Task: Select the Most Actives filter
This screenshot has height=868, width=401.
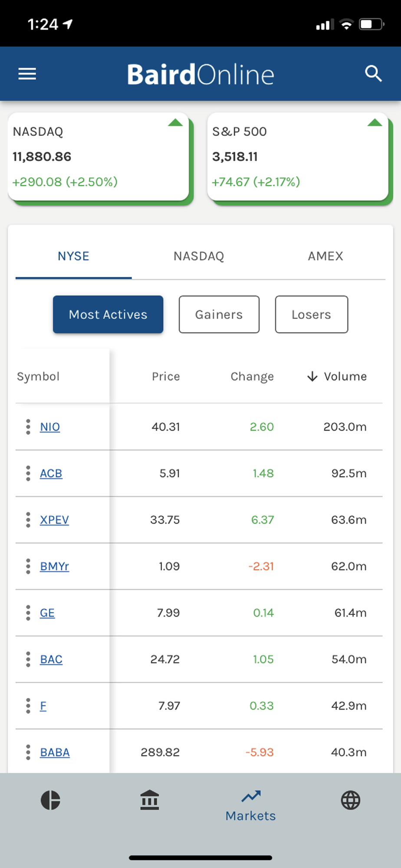Action: tap(108, 315)
